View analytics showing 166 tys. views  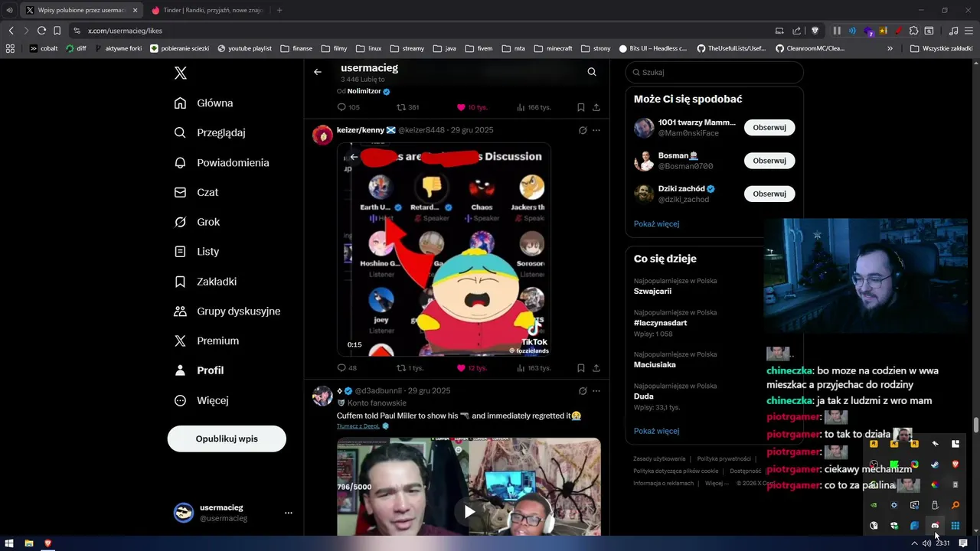[534, 107]
